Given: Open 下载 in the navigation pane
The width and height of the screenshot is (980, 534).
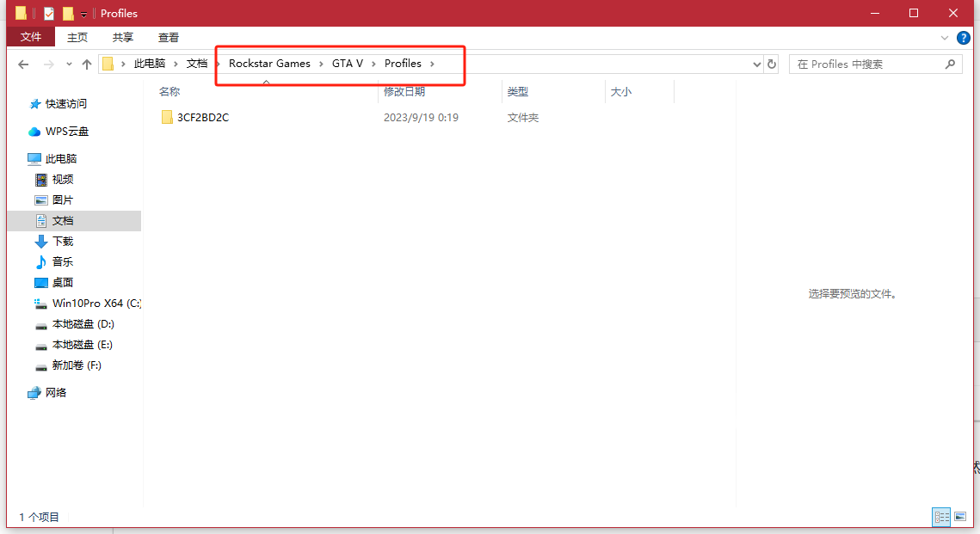Looking at the screenshot, I should click(63, 242).
